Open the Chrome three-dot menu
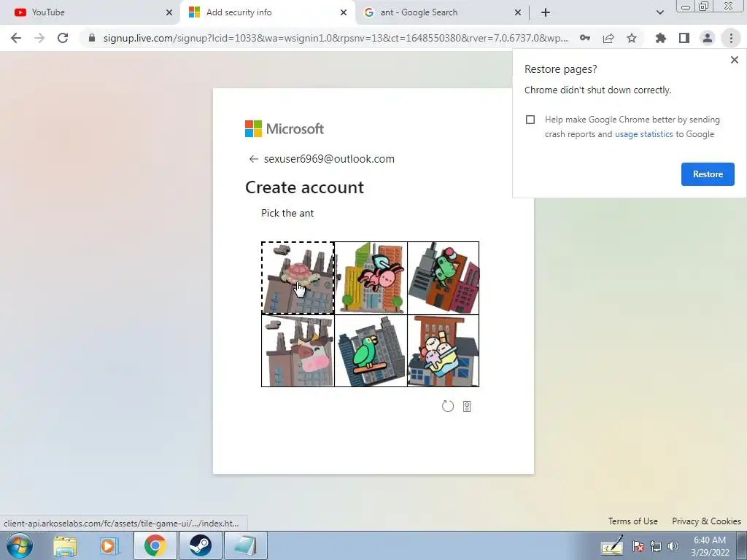747x560 pixels. point(731,38)
